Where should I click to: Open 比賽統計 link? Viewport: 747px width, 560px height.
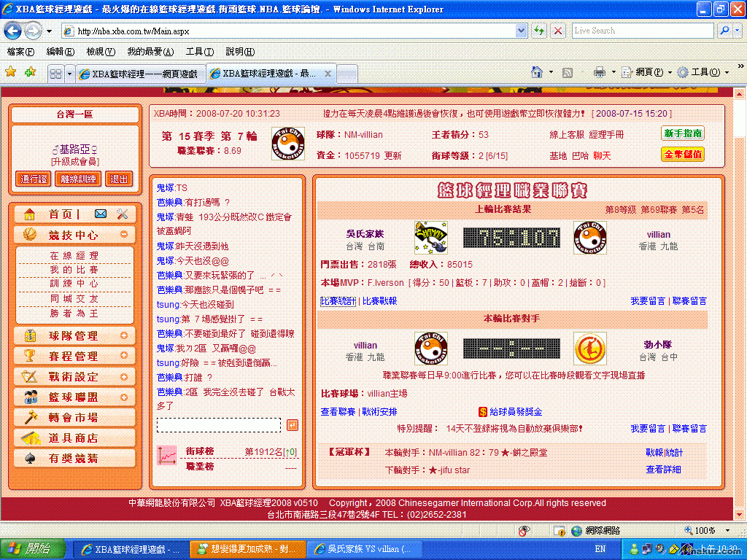338,301
